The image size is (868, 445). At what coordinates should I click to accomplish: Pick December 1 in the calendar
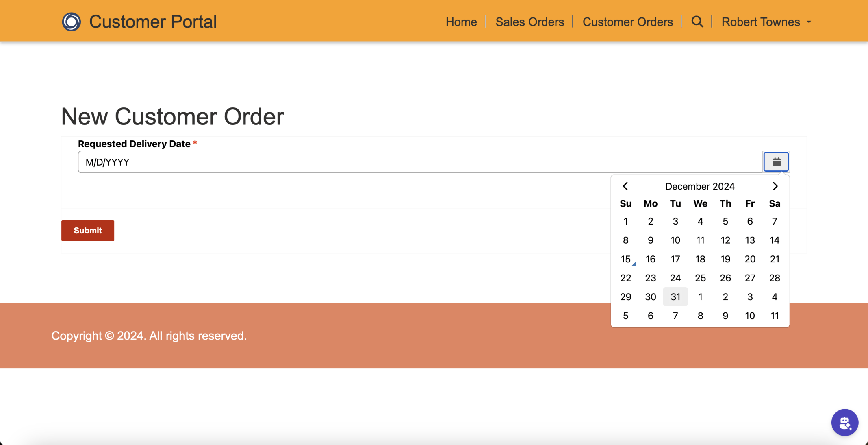pos(626,221)
